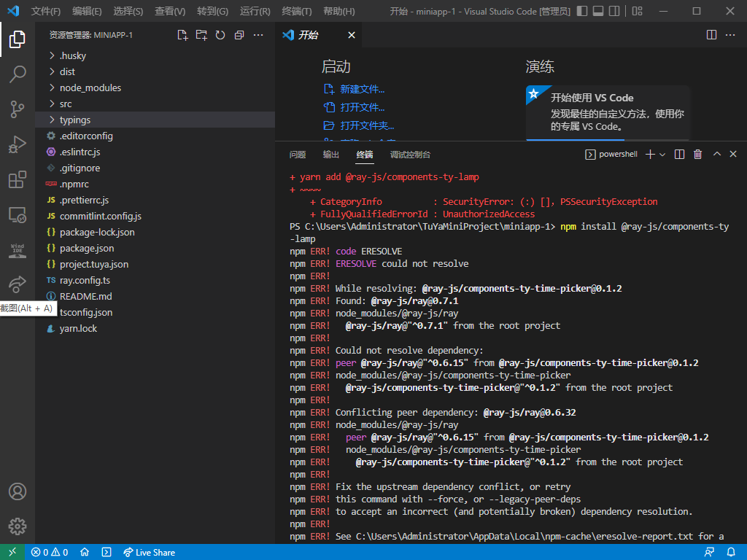Open Source Control view
Viewport: 747px width, 560px height.
(x=18, y=109)
